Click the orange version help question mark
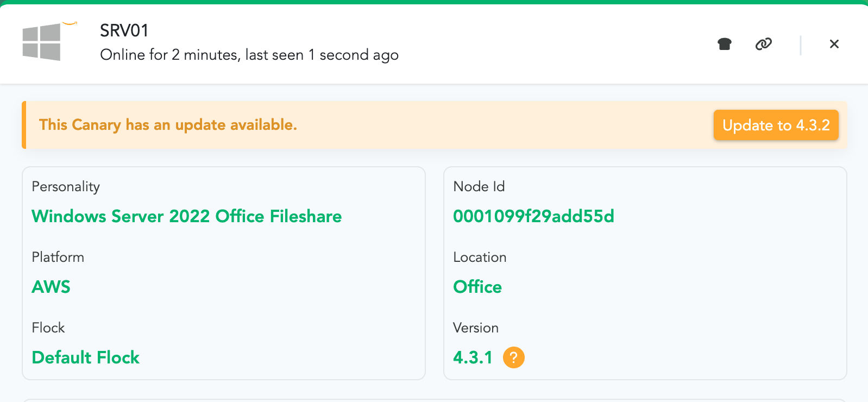 point(514,357)
